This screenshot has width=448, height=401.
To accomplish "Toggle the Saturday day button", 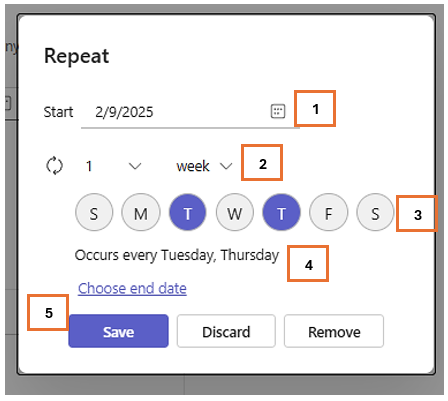I will coord(375,212).
